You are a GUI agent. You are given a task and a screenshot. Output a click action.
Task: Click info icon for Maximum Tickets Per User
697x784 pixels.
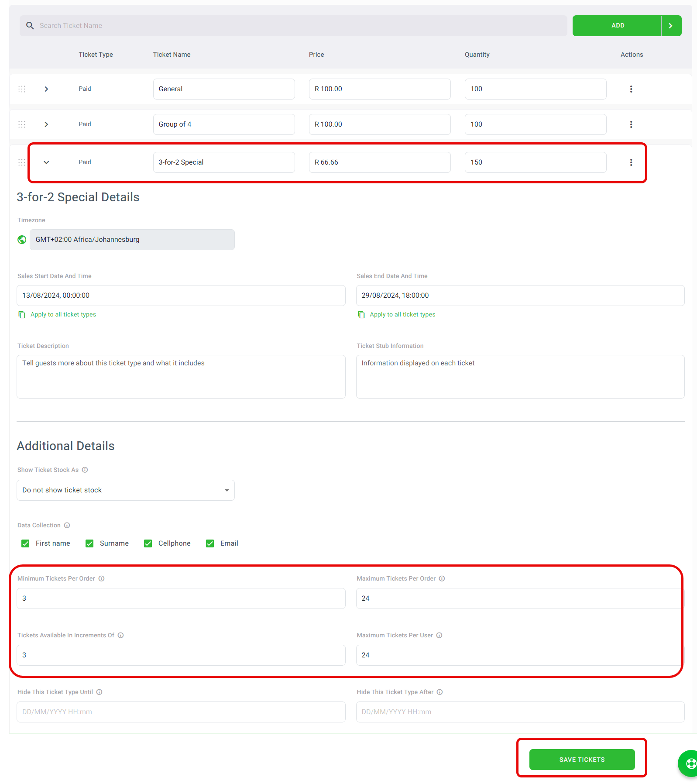coord(439,636)
